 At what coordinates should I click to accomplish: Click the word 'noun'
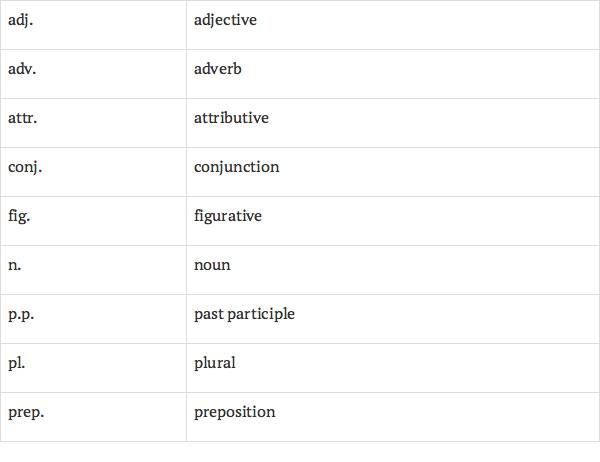pyautogui.click(x=212, y=265)
